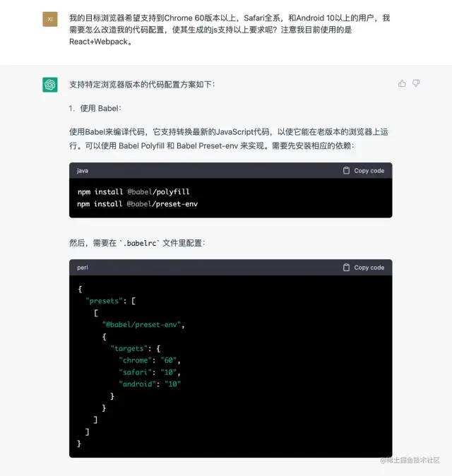Click the "android": "10" config line
This screenshot has width=452, height=476.
(150, 384)
